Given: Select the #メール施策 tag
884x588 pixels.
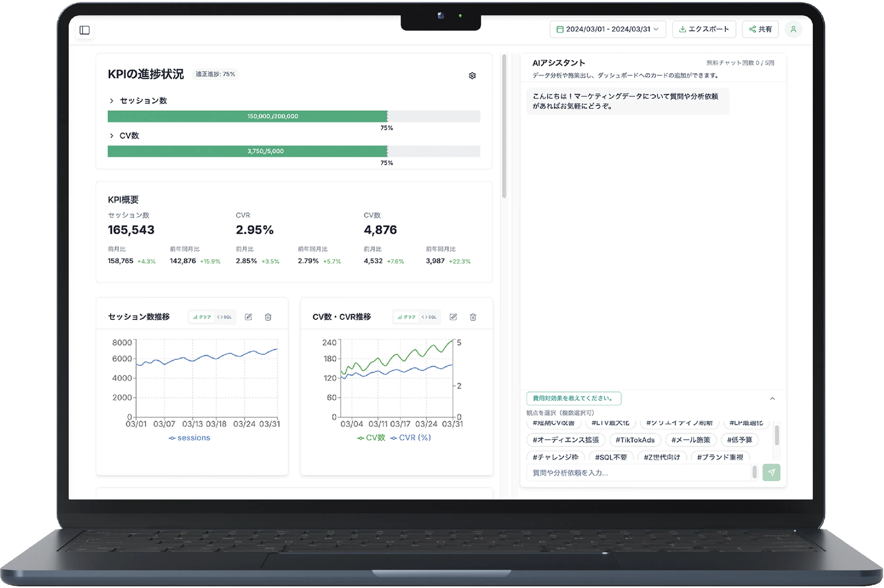Looking at the screenshot, I should click(x=691, y=440).
